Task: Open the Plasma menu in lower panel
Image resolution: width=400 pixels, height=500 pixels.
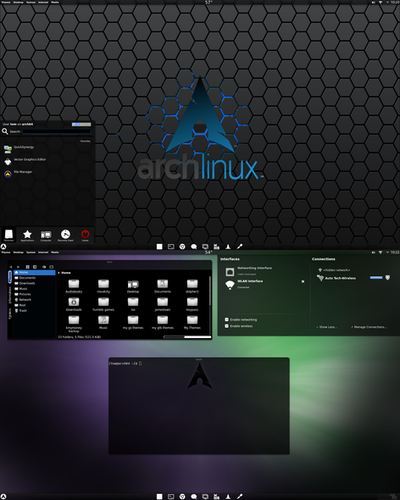Action: (6, 252)
